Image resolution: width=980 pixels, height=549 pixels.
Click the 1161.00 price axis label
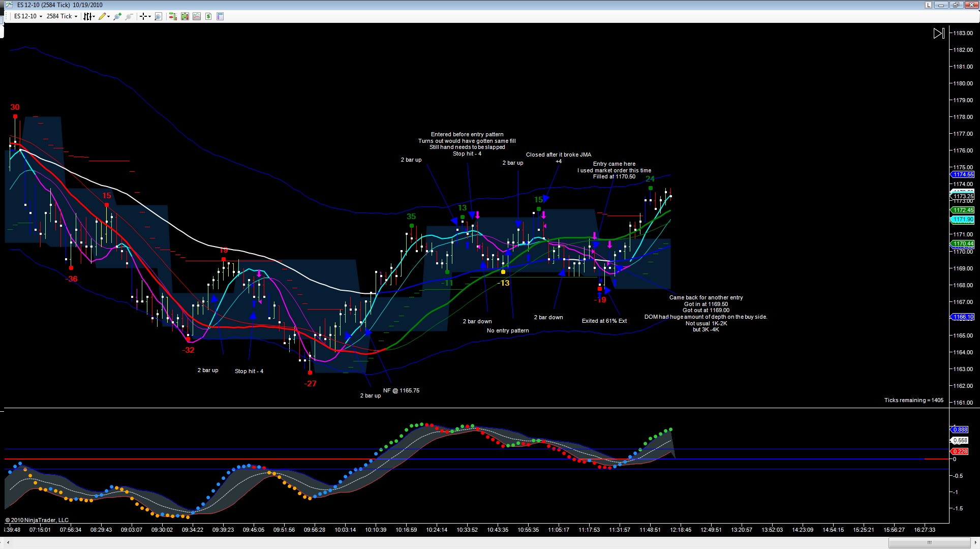coord(963,403)
